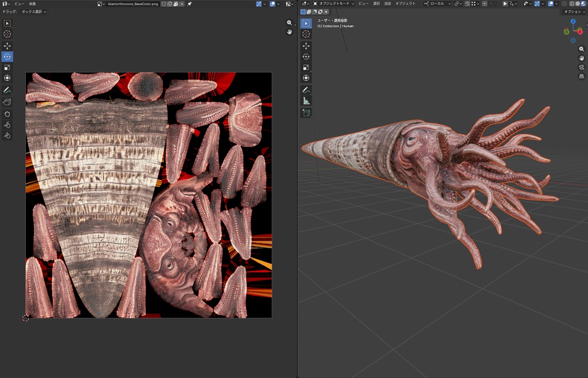
Task: Click the zoom magnifier in 3D viewport
Action: point(581,49)
